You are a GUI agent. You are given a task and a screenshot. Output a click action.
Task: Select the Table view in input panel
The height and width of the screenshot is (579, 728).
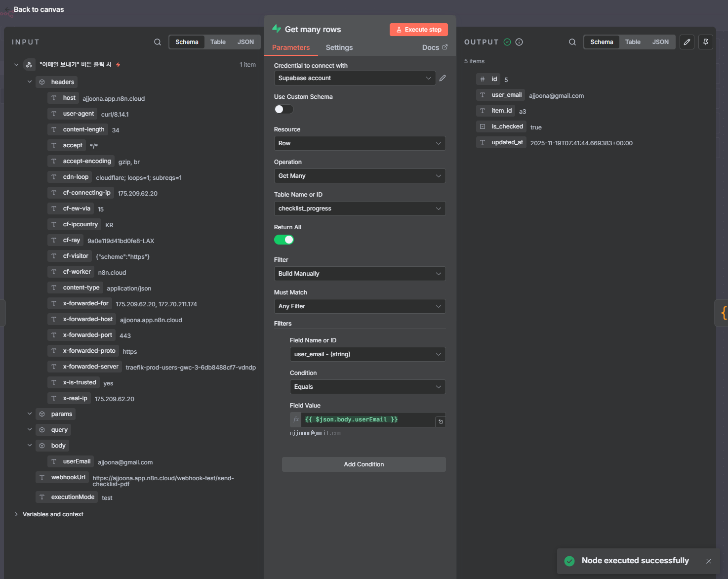tap(218, 42)
